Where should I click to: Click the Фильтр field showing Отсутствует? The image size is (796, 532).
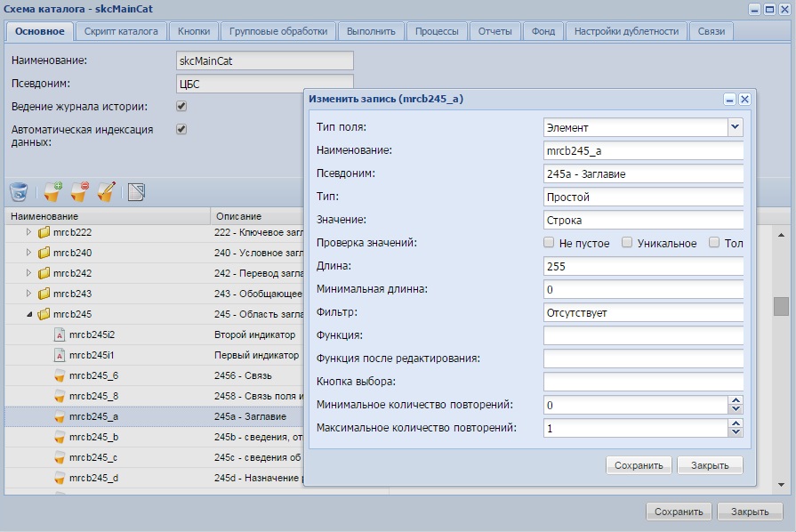pos(643,312)
